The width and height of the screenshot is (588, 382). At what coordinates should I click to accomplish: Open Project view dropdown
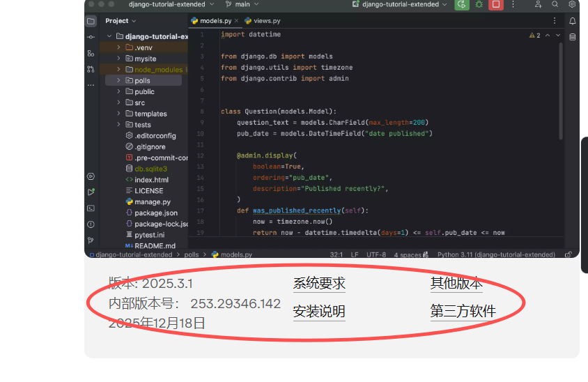tap(121, 21)
